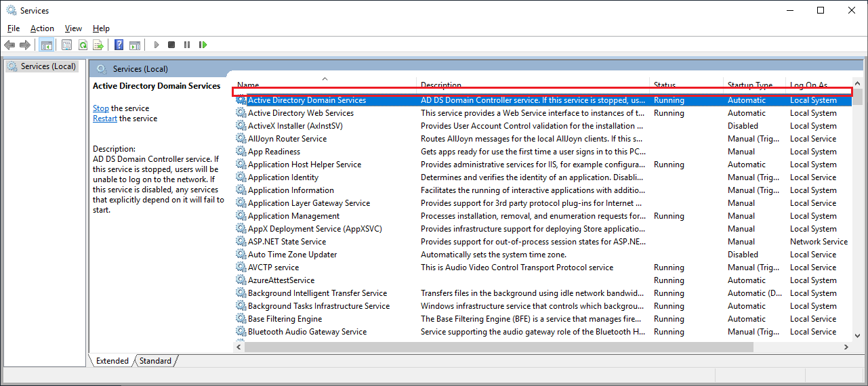Click the gear icon beside AVCTP service
The image size is (868, 386).
coord(241,267)
